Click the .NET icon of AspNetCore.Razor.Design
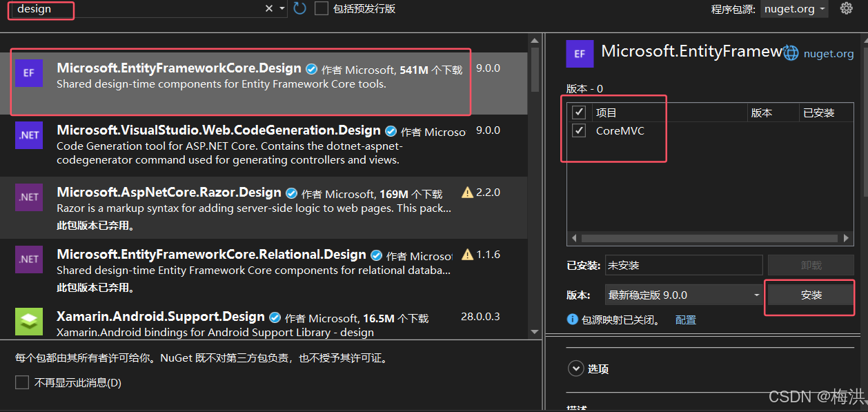The height and width of the screenshot is (412, 868). point(29,197)
